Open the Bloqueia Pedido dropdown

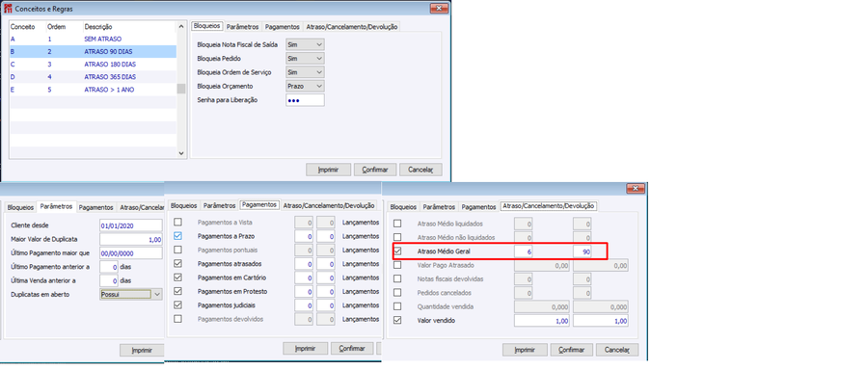[305, 58]
